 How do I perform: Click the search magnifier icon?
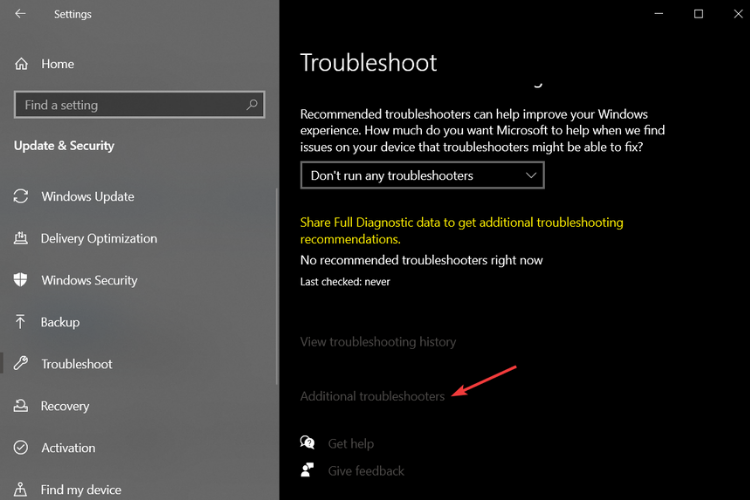251,105
